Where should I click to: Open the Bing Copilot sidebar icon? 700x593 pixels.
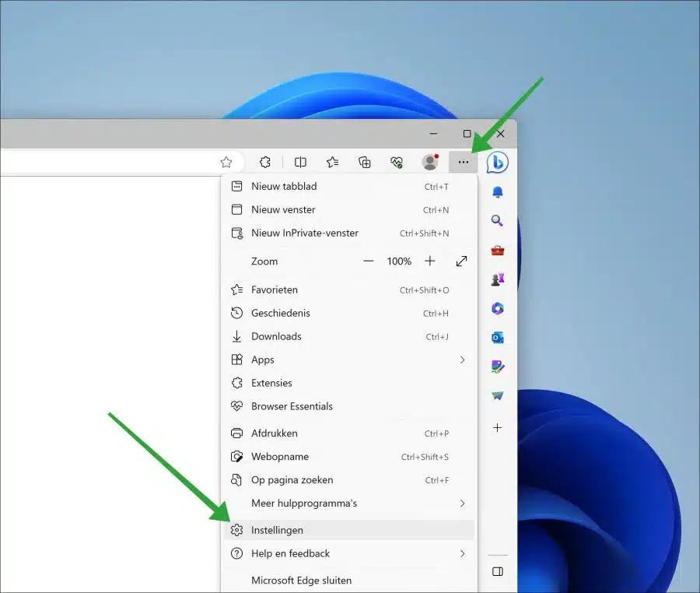[497, 162]
